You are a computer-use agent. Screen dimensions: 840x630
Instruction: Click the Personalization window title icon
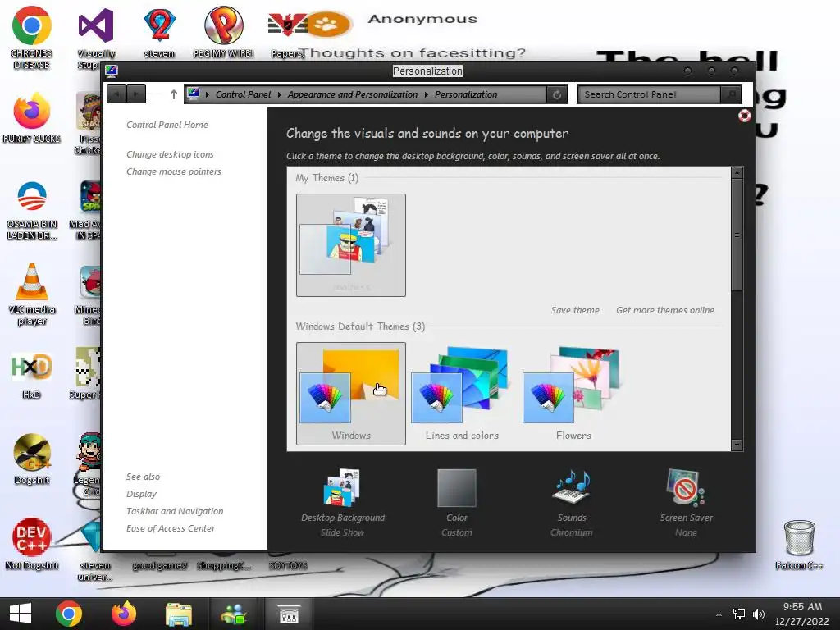click(112, 71)
